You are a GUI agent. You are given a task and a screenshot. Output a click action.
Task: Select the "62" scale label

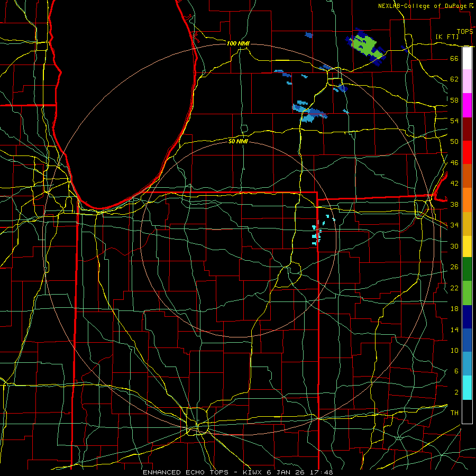click(454, 79)
